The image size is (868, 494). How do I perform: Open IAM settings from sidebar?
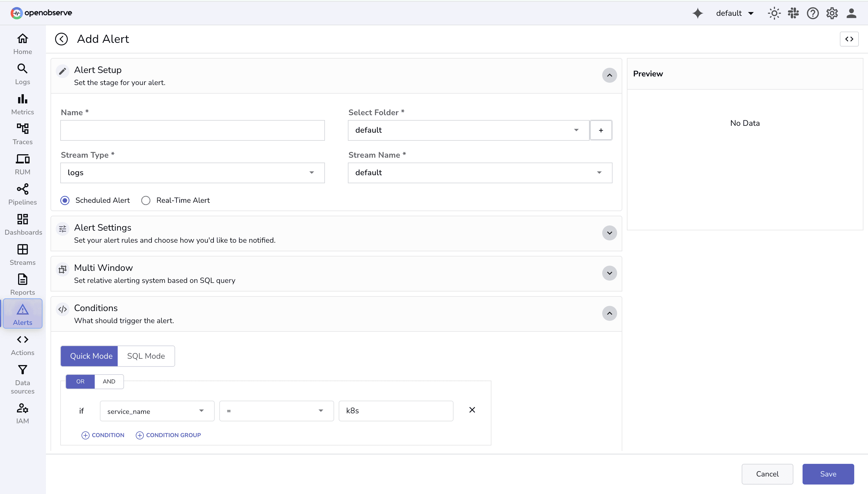(x=22, y=413)
